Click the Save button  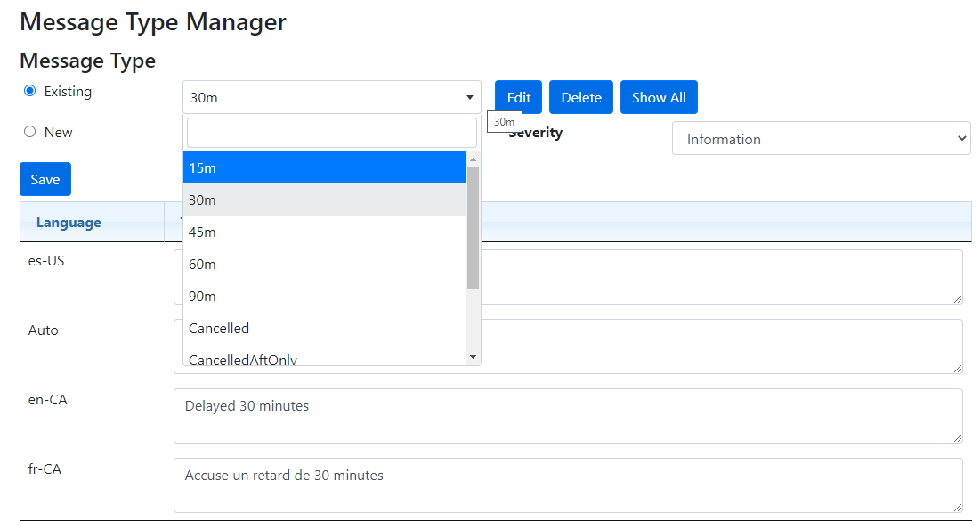click(45, 178)
